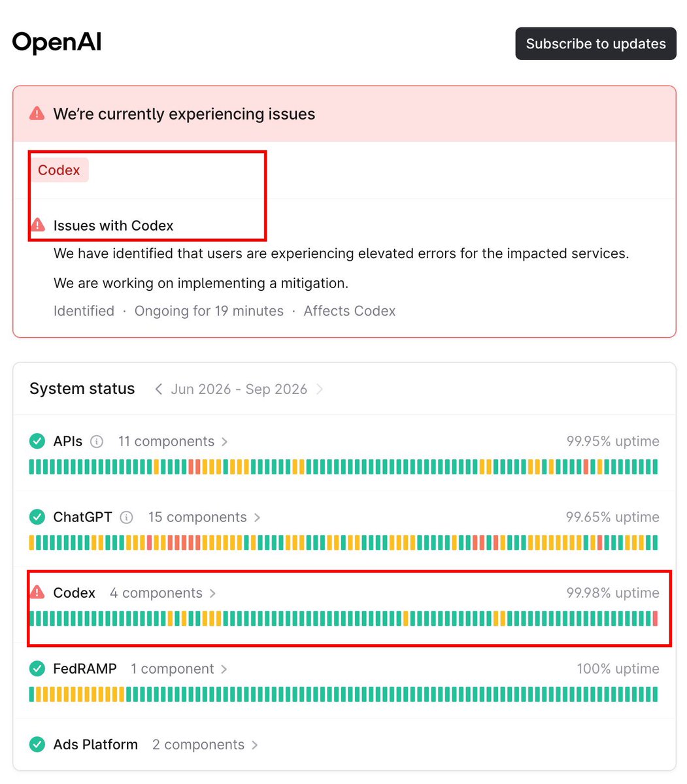Click the alert icon in the issues banner header
This screenshot has width=687, height=784.
(x=37, y=114)
